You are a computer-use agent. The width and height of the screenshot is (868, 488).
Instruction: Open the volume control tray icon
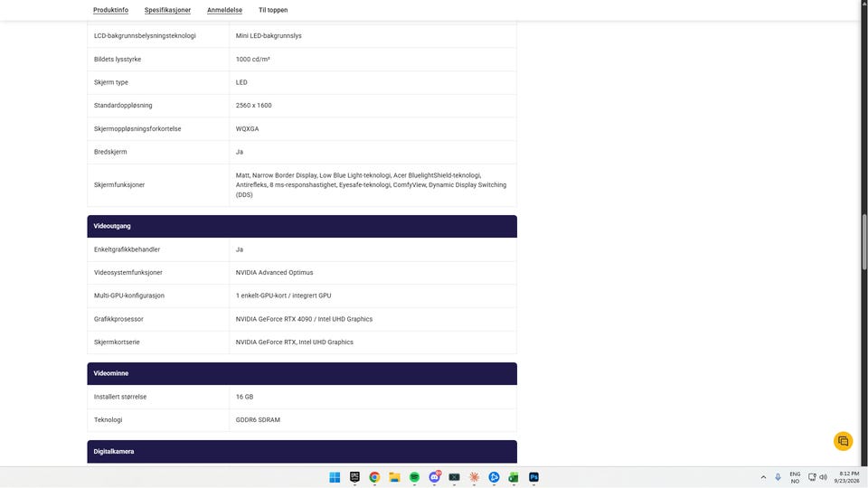[823, 477]
